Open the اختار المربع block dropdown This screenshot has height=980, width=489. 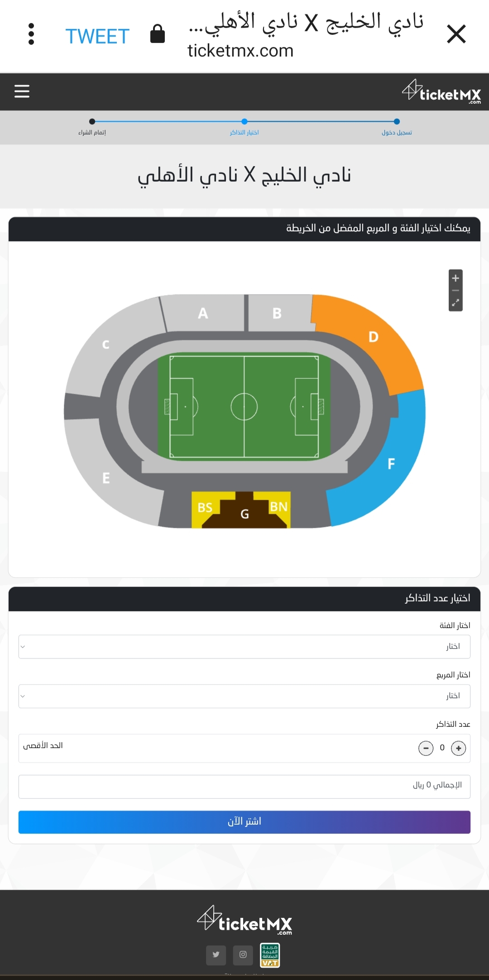tap(244, 696)
